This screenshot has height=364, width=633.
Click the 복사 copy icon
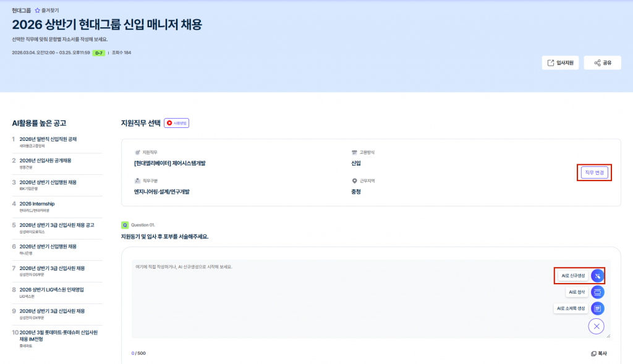[593, 353]
